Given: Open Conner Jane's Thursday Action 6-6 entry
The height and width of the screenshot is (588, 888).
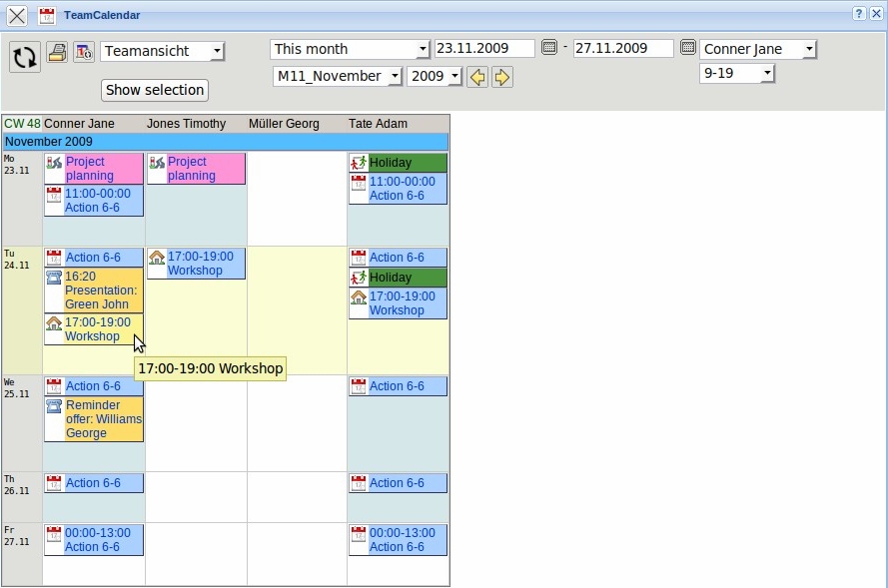Looking at the screenshot, I should coord(94,483).
